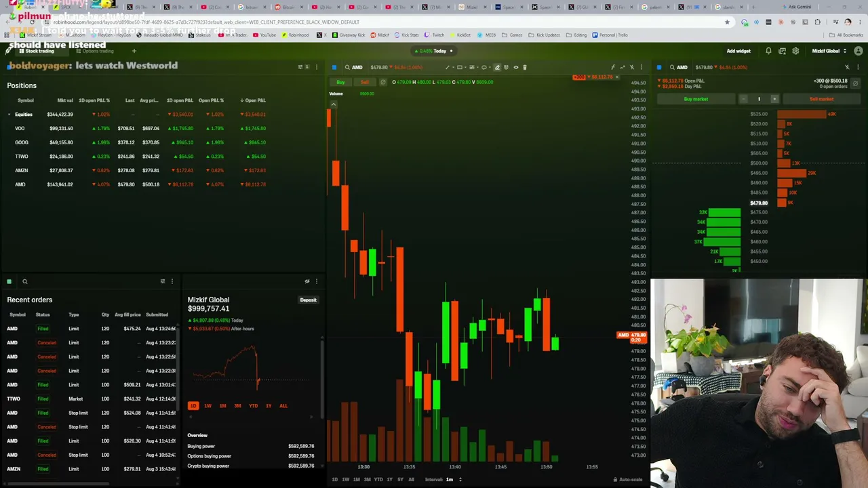
Task: Select YTD range on account chart
Action: pyautogui.click(x=253, y=406)
